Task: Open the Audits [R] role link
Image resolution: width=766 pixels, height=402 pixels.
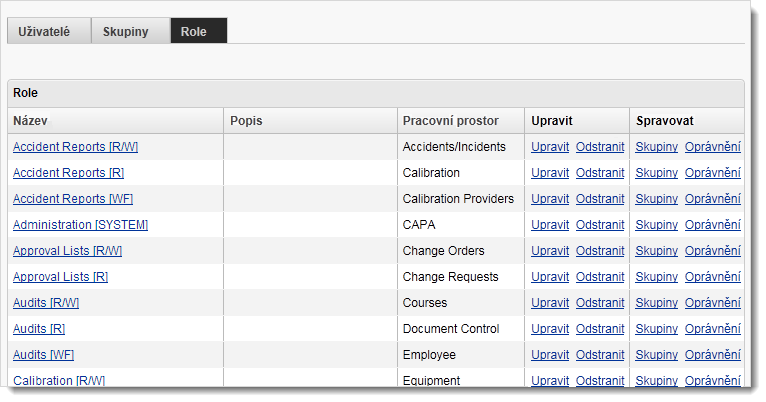Action: [39, 329]
